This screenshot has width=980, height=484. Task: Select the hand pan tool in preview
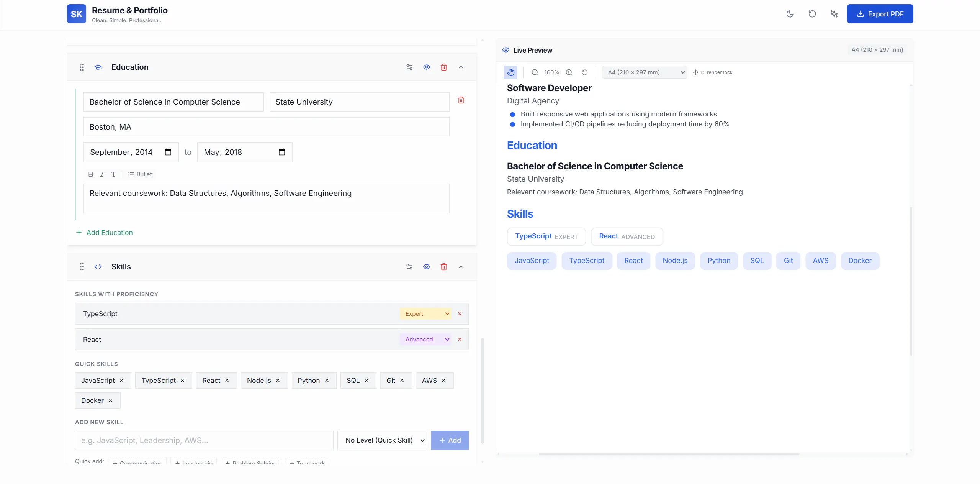coord(510,72)
